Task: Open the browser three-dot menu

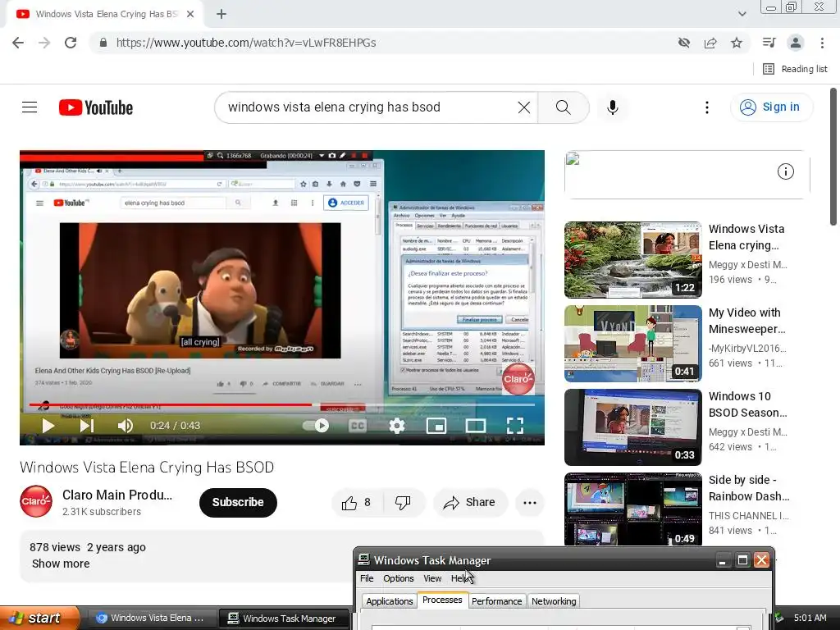Action: (x=822, y=43)
